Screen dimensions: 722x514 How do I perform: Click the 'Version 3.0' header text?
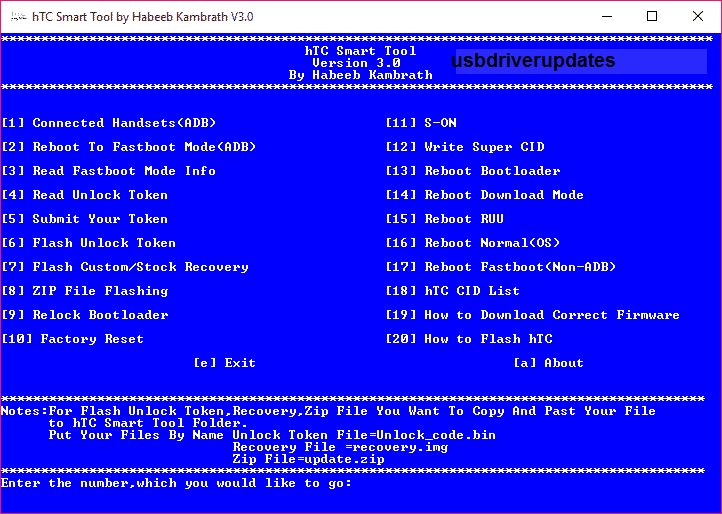(356, 63)
